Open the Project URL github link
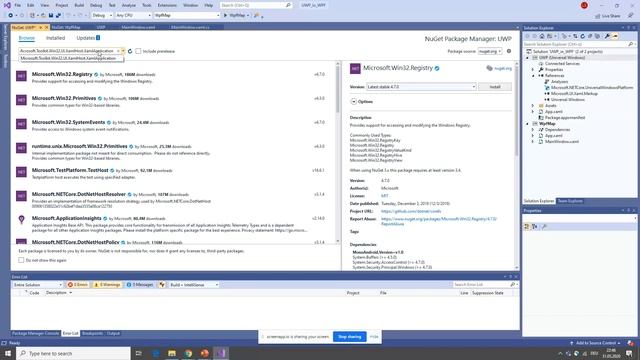The image size is (640, 360). tap(411, 211)
